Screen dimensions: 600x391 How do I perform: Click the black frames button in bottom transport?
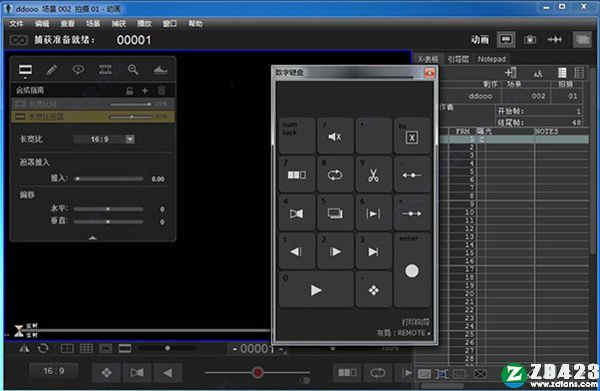137,372
